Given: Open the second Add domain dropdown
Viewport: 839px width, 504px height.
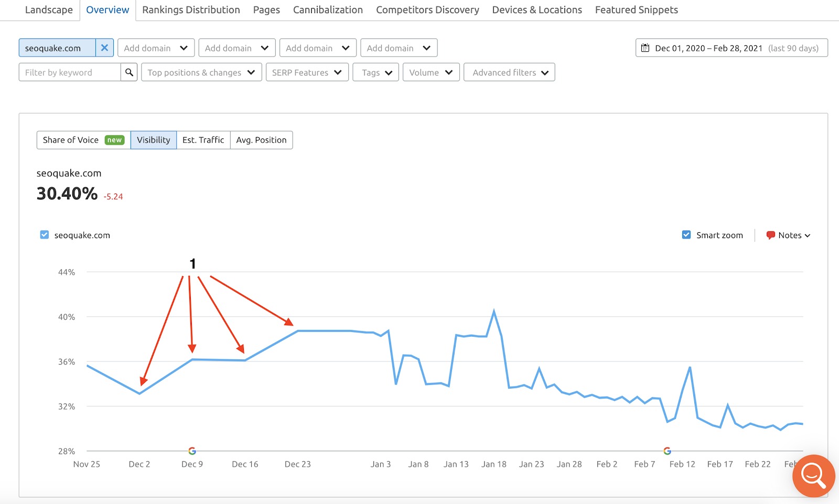Looking at the screenshot, I should (x=237, y=48).
